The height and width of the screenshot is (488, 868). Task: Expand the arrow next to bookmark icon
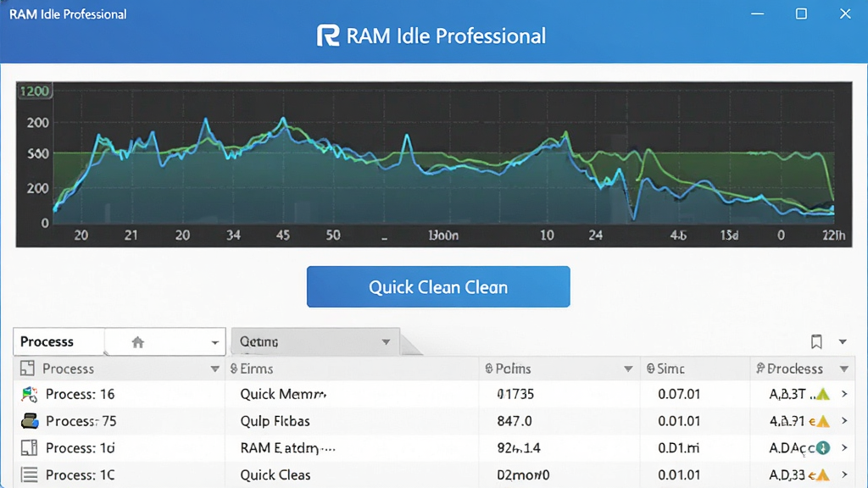843,342
